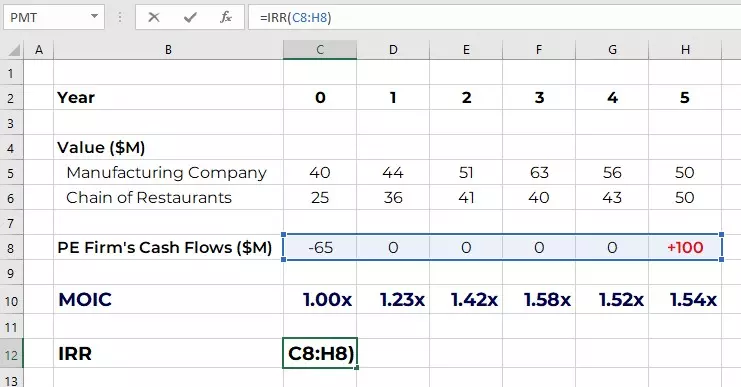
Task: Click the 'Value ($M)' cell
Action: pyautogui.click(x=168, y=147)
